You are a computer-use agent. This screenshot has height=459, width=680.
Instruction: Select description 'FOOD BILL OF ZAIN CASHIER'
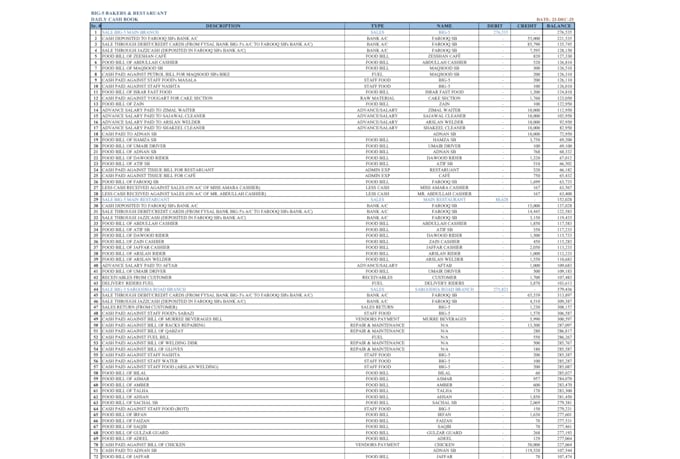pyautogui.click(x=133, y=242)
